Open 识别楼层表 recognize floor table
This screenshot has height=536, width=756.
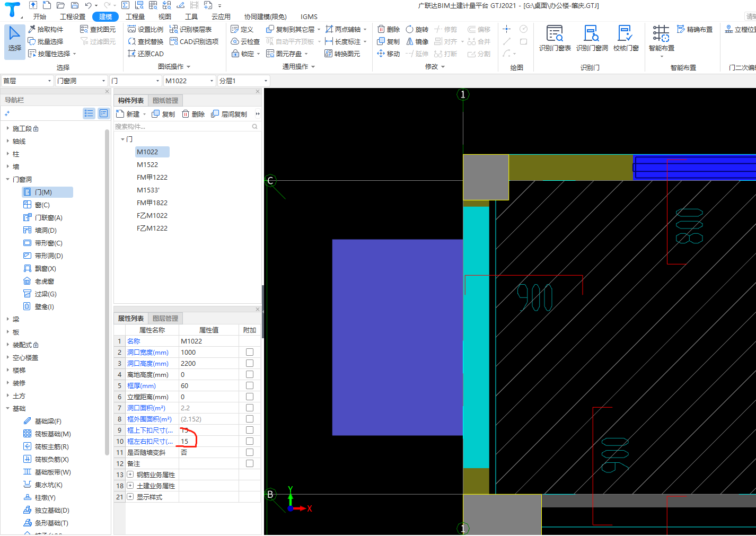[x=190, y=29]
